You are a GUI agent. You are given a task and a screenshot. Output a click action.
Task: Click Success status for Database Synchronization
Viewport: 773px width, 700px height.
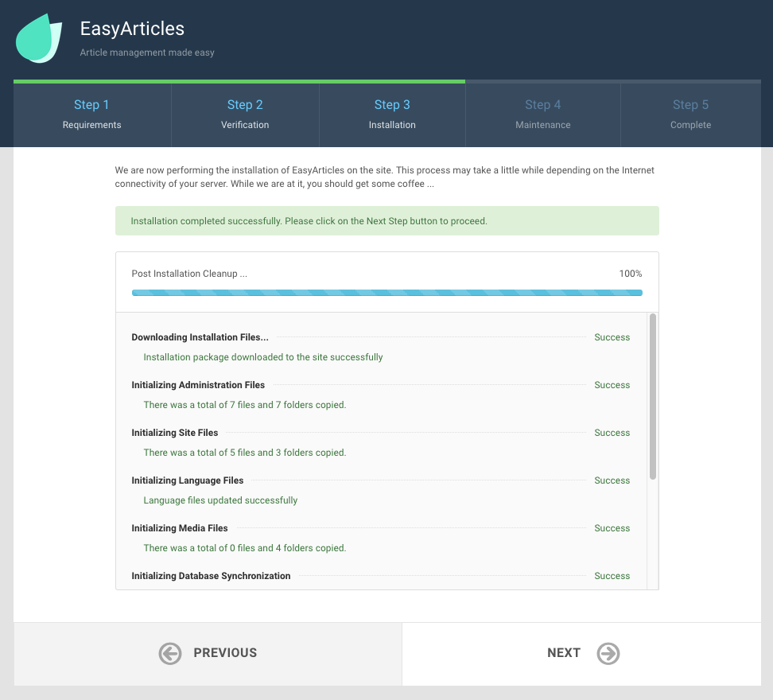612,576
